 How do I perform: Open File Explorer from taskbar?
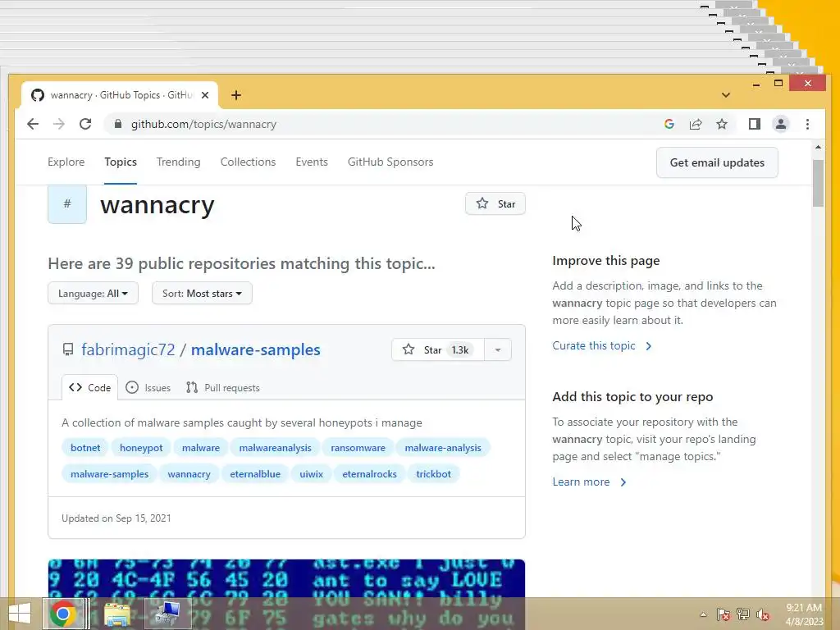(116, 614)
